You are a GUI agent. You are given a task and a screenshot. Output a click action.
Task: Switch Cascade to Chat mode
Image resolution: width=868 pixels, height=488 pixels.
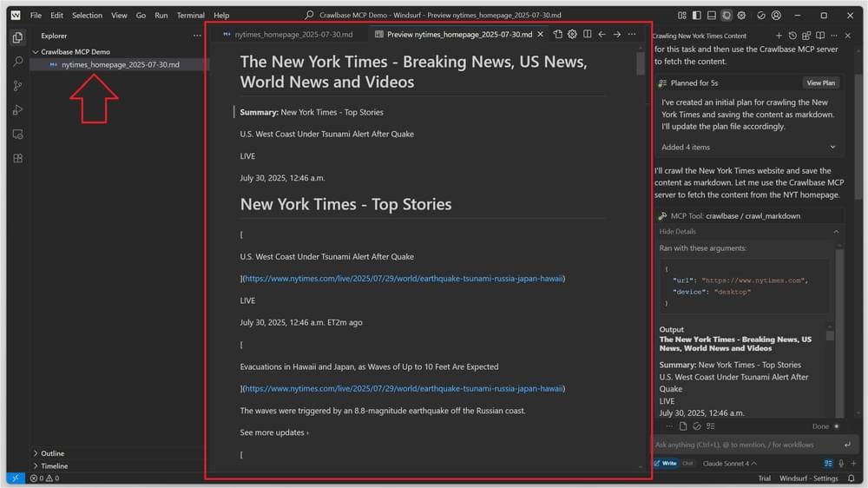point(687,464)
